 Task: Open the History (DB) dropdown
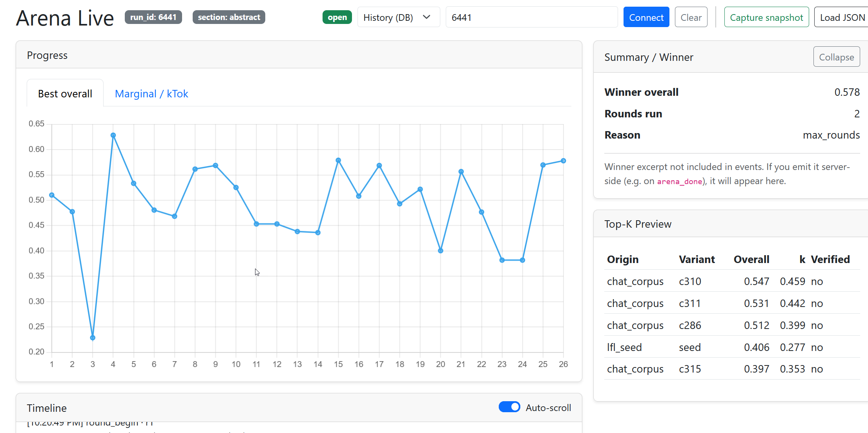pos(398,17)
